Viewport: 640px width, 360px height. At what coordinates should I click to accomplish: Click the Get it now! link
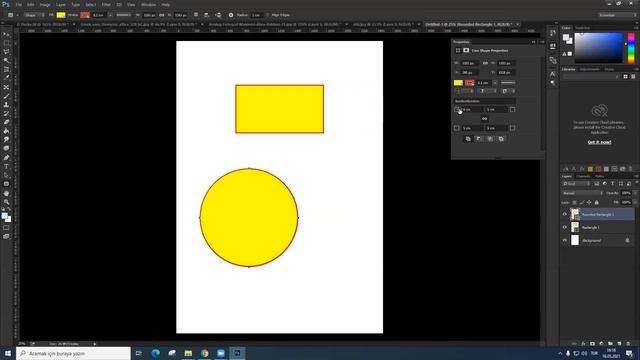[x=599, y=142]
